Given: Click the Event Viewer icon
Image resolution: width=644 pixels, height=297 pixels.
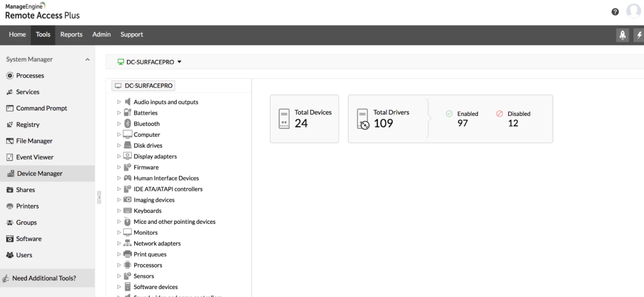Looking at the screenshot, I should [x=10, y=157].
